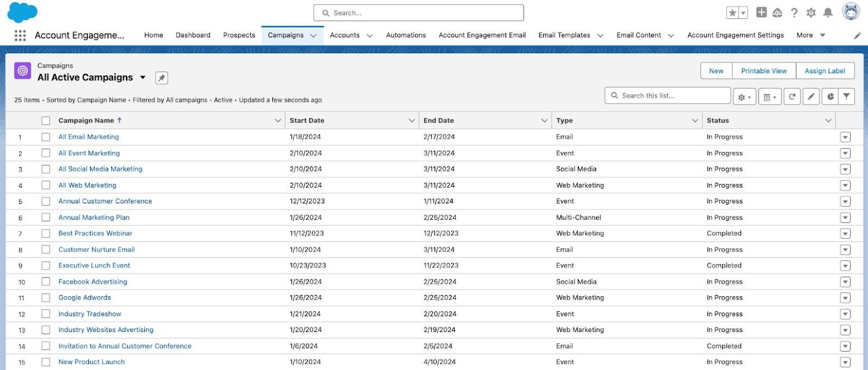Image resolution: width=868 pixels, height=370 pixels.
Task: Open the Prospects tab
Action: (239, 35)
